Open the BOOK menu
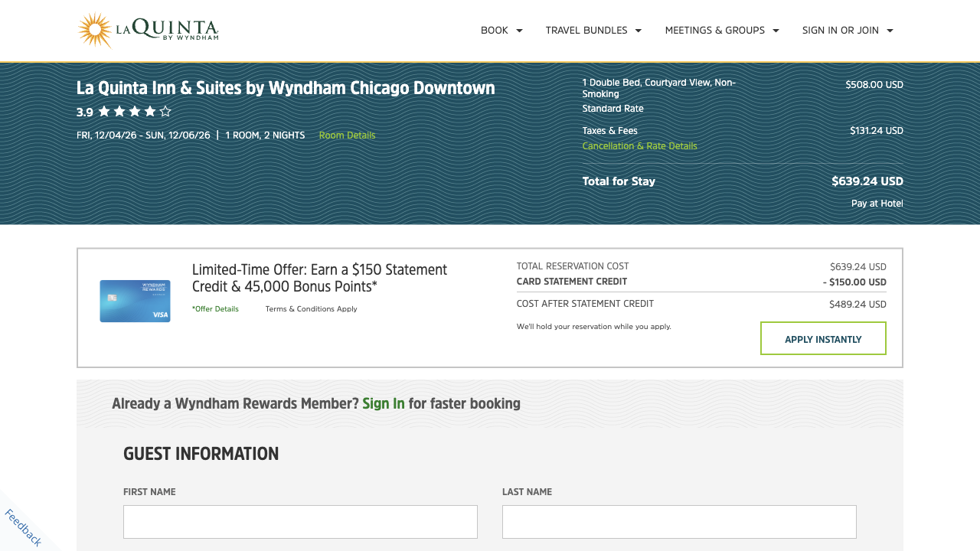 pyautogui.click(x=495, y=31)
